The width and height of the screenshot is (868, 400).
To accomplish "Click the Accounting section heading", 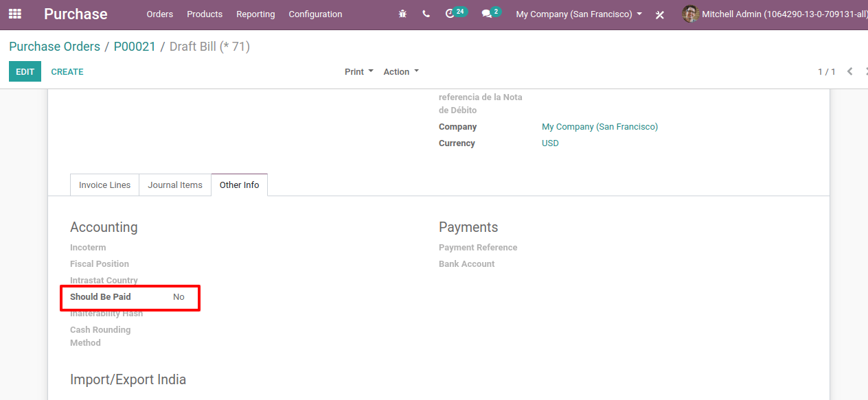I will coord(104,227).
